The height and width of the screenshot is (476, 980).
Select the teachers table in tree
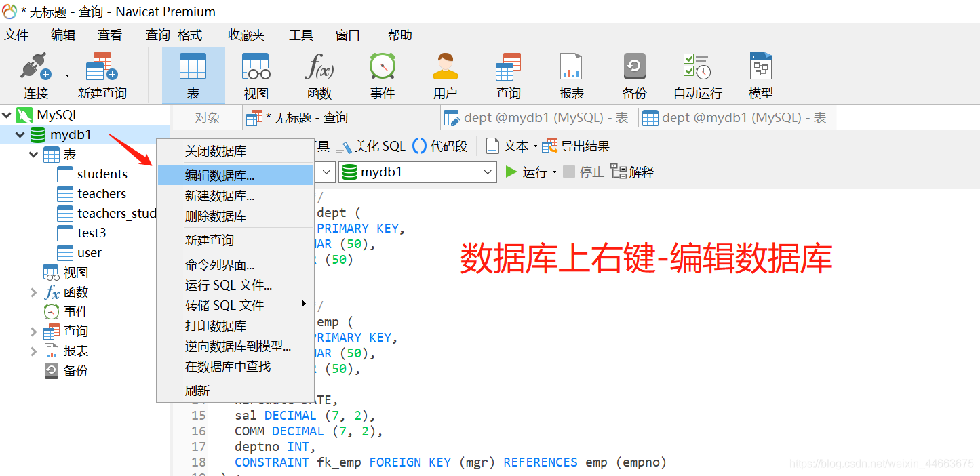click(92, 194)
